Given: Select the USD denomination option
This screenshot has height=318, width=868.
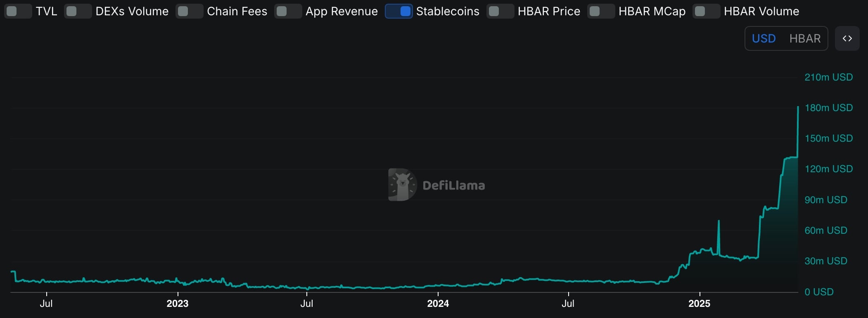Looking at the screenshot, I should 764,38.
